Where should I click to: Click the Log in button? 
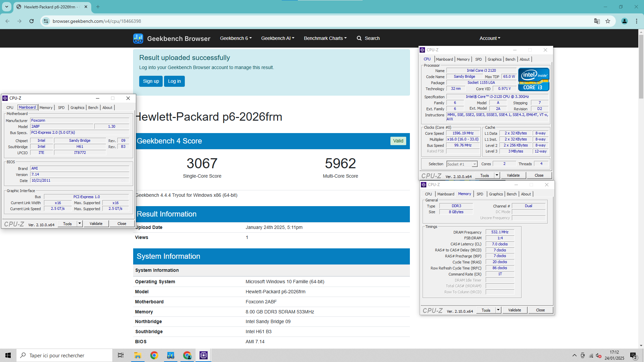point(174,81)
